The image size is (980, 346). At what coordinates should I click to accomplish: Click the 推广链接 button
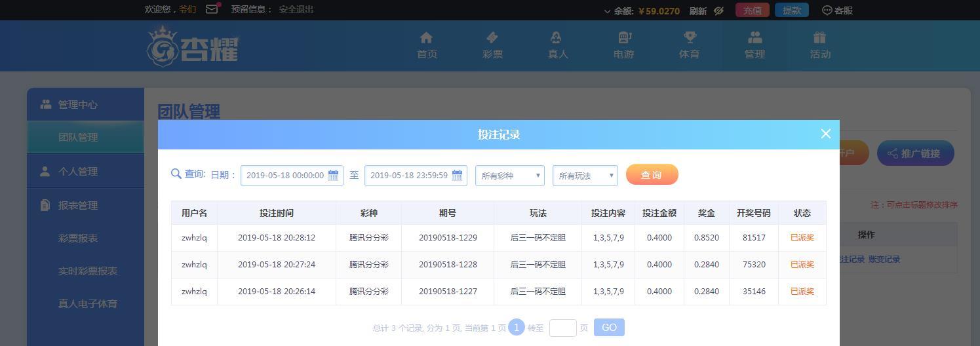(x=916, y=153)
